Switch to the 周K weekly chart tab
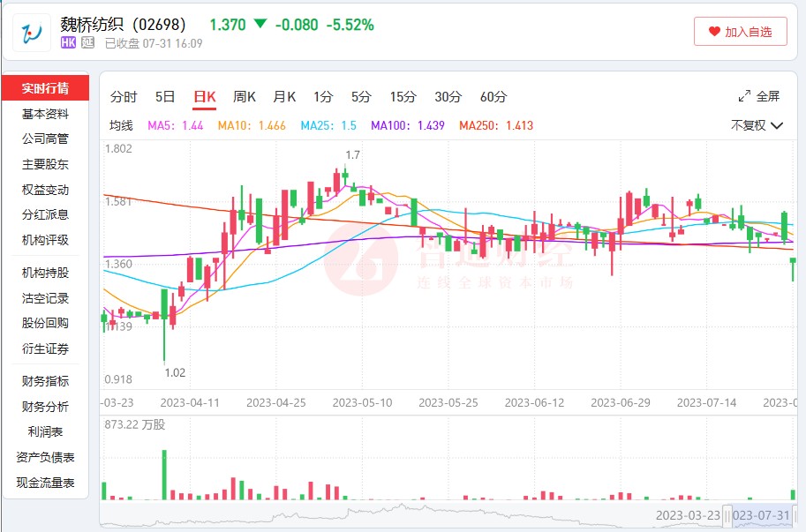The width and height of the screenshot is (806, 532). pos(245,97)
